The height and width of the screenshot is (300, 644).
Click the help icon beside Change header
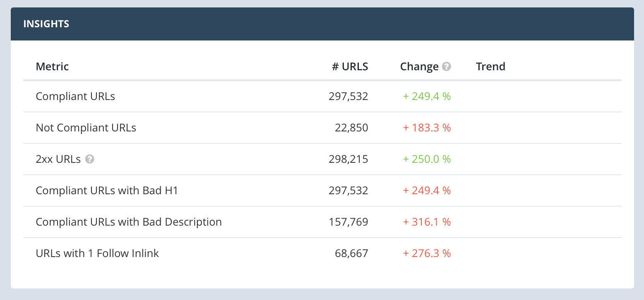tap(446, 67)
